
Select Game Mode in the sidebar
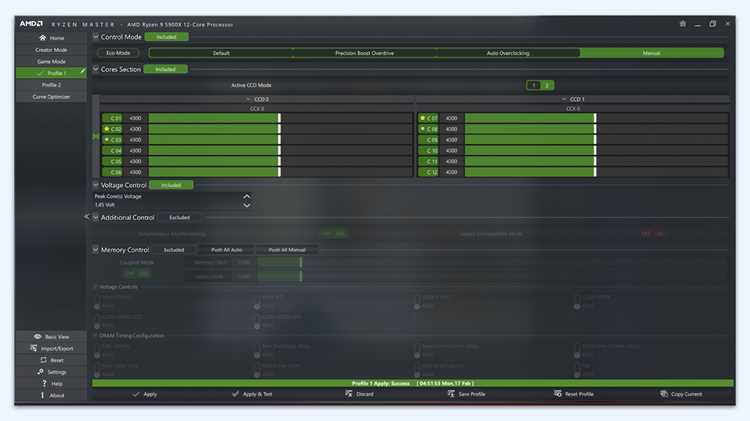click(x=51, y=61)
